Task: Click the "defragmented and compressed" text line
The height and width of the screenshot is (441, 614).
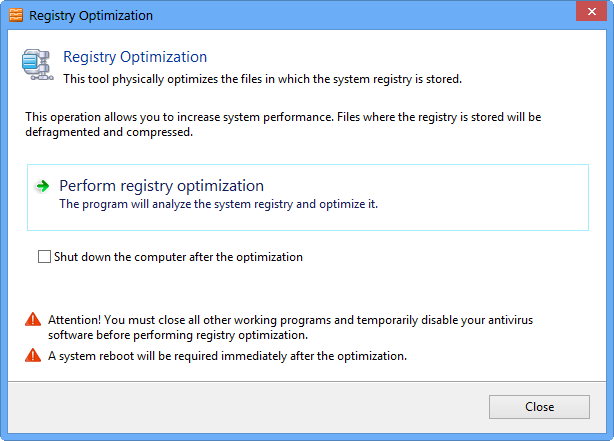Action: 108,132
